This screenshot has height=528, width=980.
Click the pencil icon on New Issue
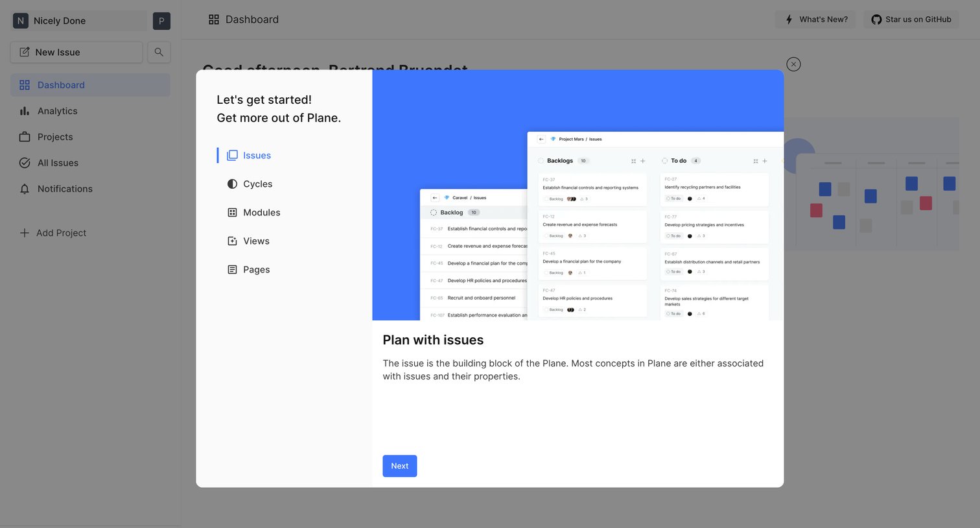(x=25, y=53)
